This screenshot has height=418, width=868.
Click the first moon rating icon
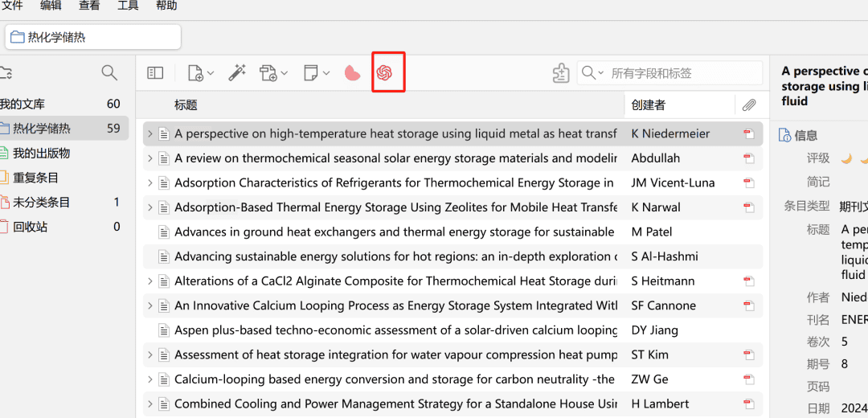[x=846, y=158]
